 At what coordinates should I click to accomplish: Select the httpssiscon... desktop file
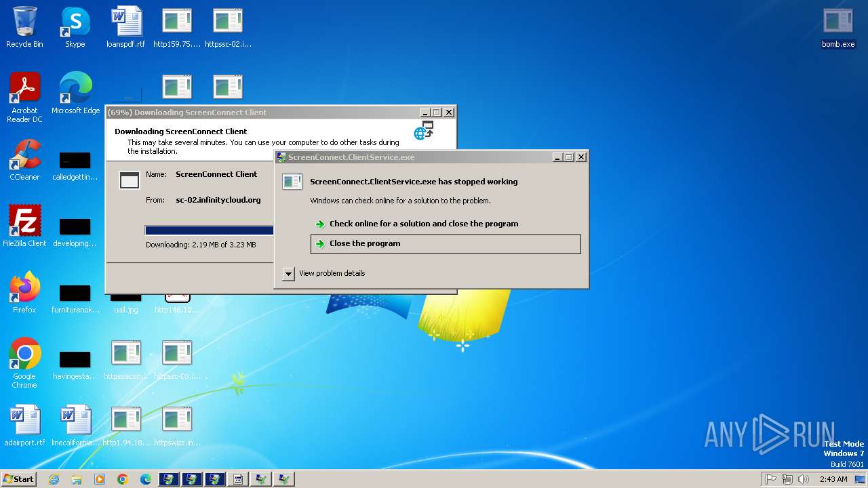(x=126, y=359)
